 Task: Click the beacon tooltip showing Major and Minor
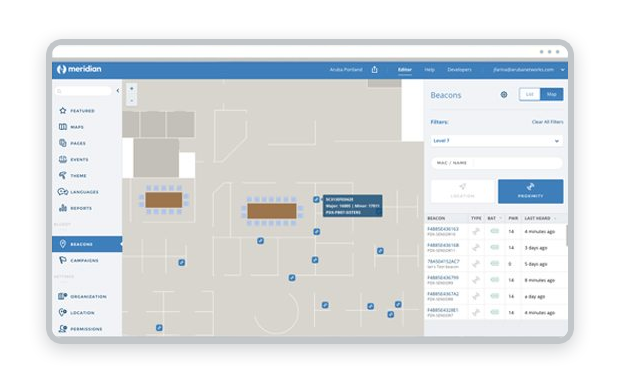tap(353, 206)
